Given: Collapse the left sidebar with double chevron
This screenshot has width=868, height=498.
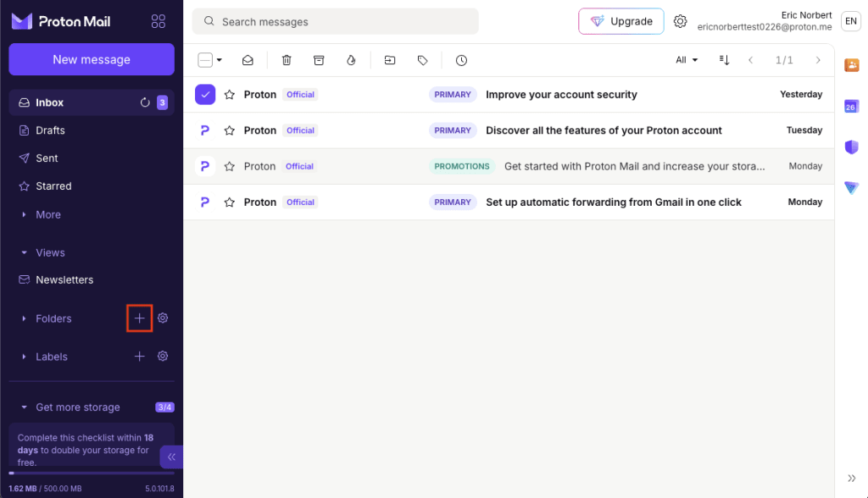Looking at the screenshot, I should [x=171, y=457].
